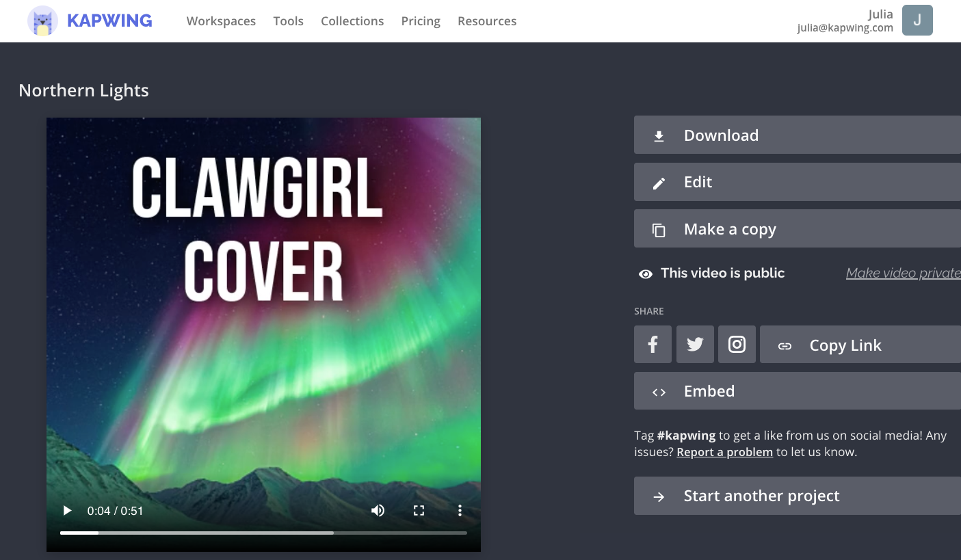
Task: Click the Report a problem link
Action: (724, 452)
